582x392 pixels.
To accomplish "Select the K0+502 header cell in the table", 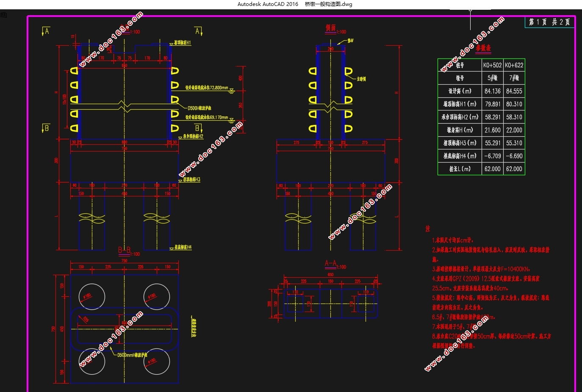I will (492, 65).
